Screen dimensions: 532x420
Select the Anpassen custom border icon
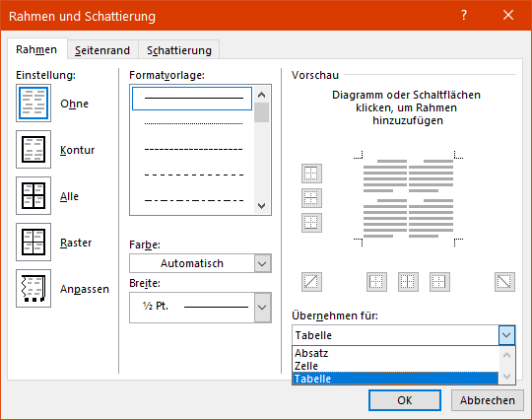33,289
